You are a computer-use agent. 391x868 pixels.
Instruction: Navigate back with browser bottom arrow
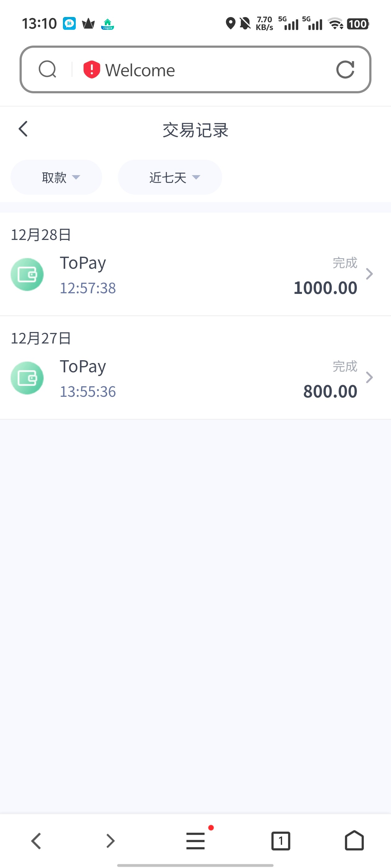click(36, 840)
